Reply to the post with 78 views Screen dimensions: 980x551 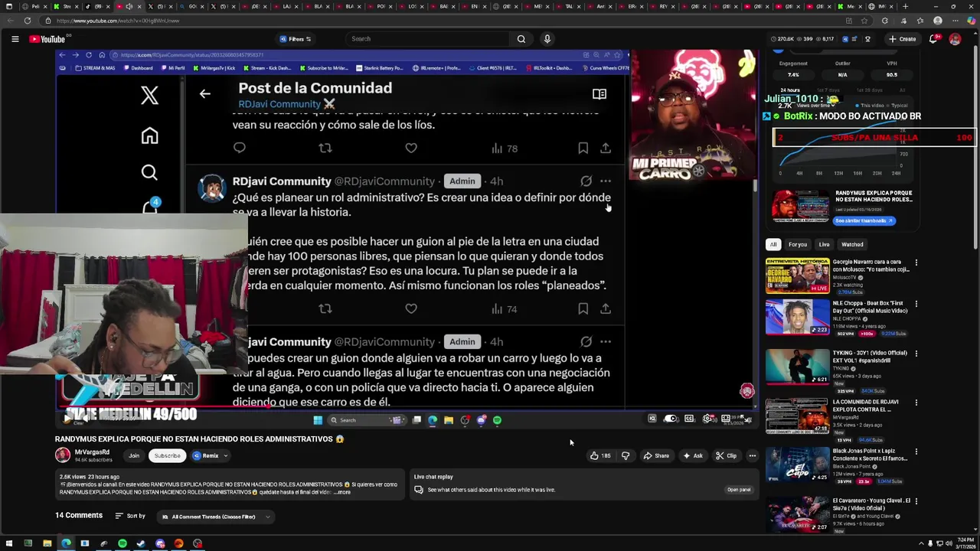(240, 148)
